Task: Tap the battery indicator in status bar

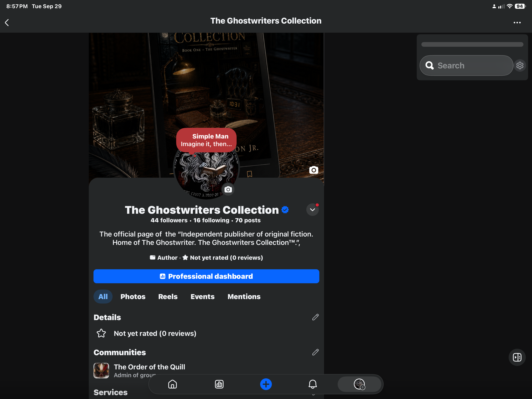Action: (x=520, y=6)
